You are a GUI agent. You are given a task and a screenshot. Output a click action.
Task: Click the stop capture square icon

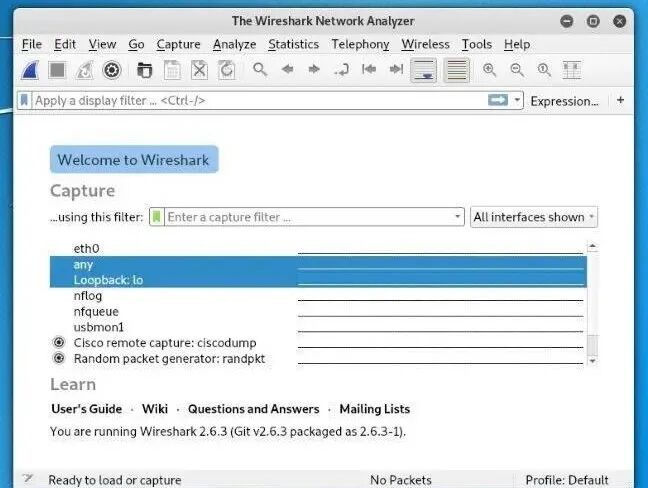point(57,70)
